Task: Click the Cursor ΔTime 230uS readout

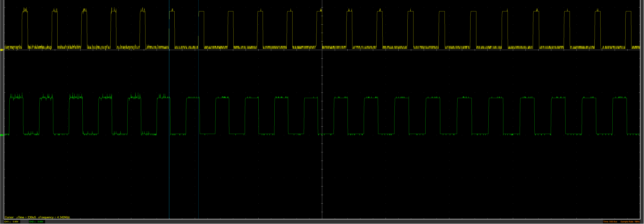Action: click(26, 217)
